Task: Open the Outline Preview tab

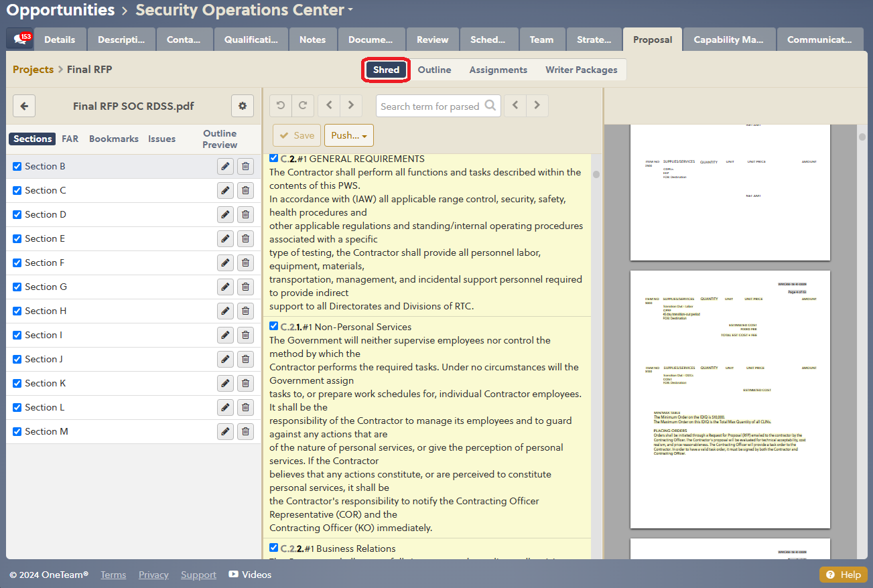Action: (x=220, y=139)
